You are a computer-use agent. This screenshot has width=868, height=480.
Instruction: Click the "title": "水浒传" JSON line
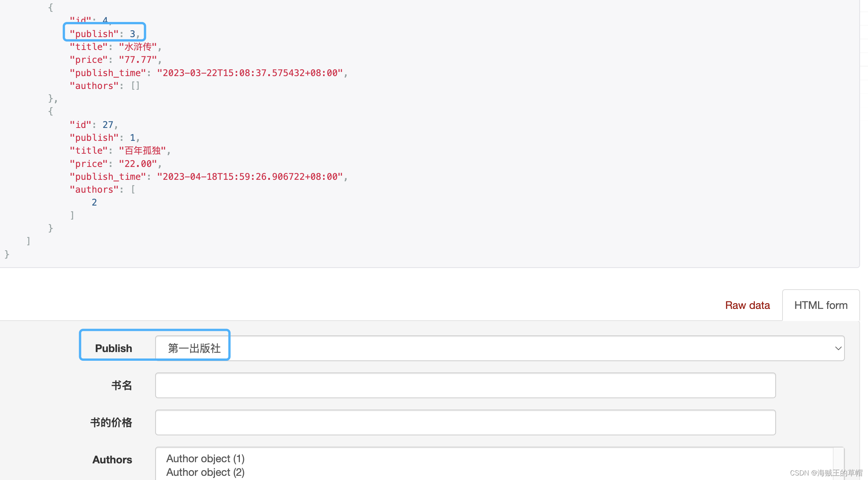pos(115,47)
